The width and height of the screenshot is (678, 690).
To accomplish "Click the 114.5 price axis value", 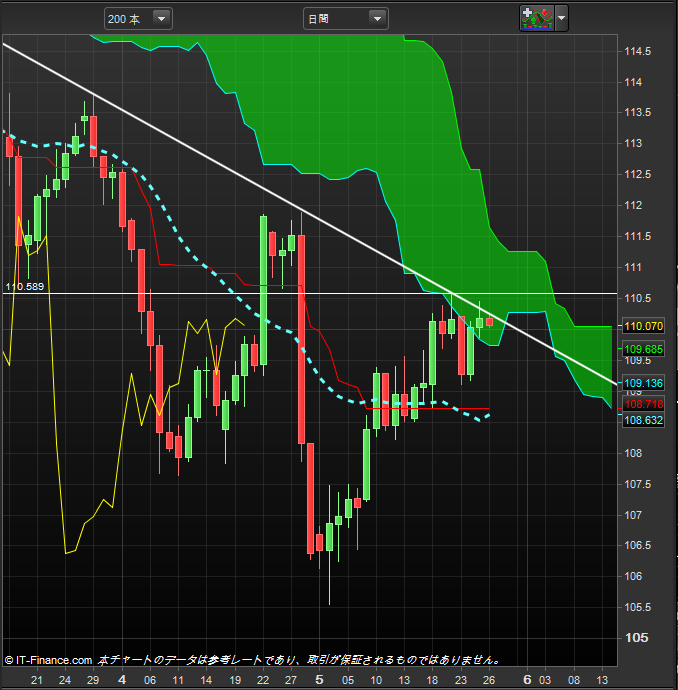I will coord(638,51).
